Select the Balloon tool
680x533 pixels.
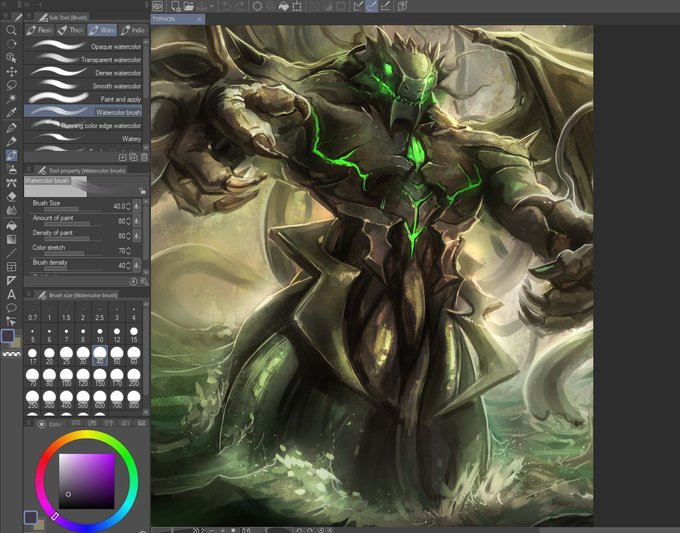pos(11,308)
